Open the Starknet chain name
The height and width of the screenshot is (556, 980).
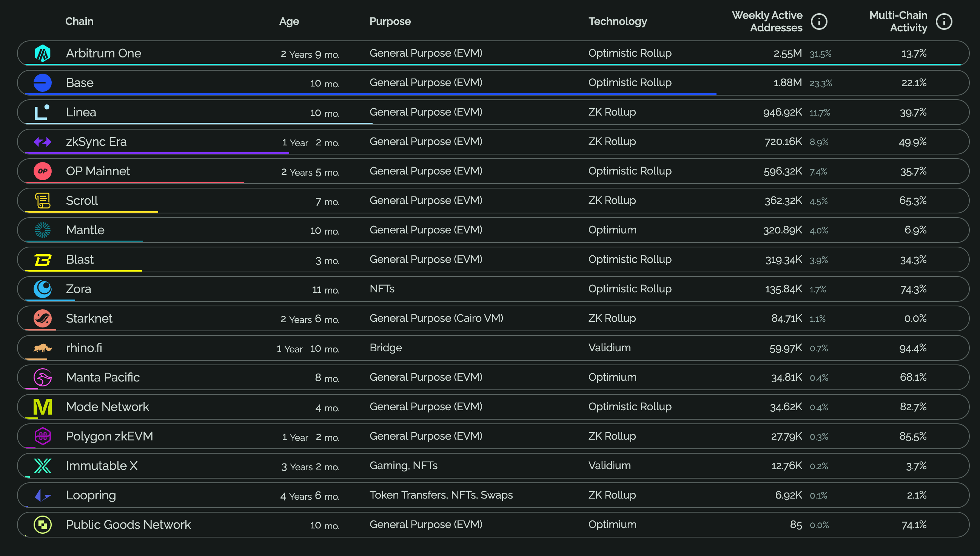[x=89, y=318]
